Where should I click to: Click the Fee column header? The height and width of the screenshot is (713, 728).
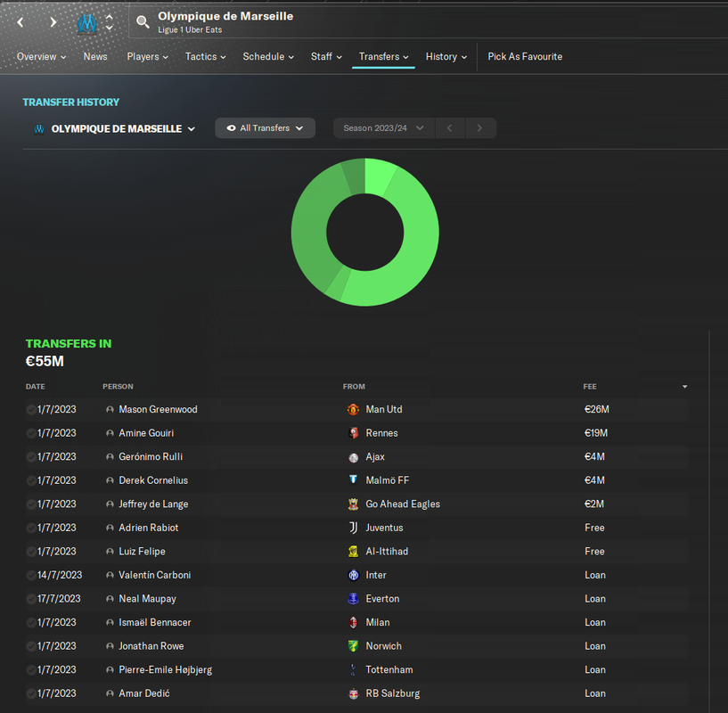click(x=590, y=387)
